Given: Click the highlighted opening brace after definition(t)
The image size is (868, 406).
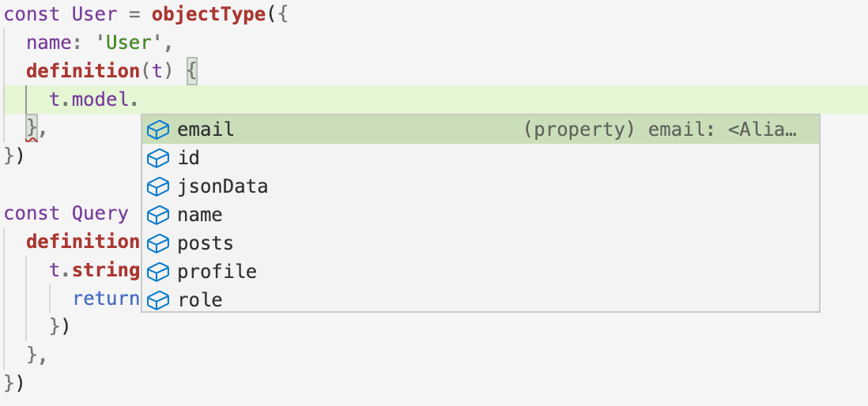Looking at the screenshot, I should pyautogui.click(x=192, y=71).
